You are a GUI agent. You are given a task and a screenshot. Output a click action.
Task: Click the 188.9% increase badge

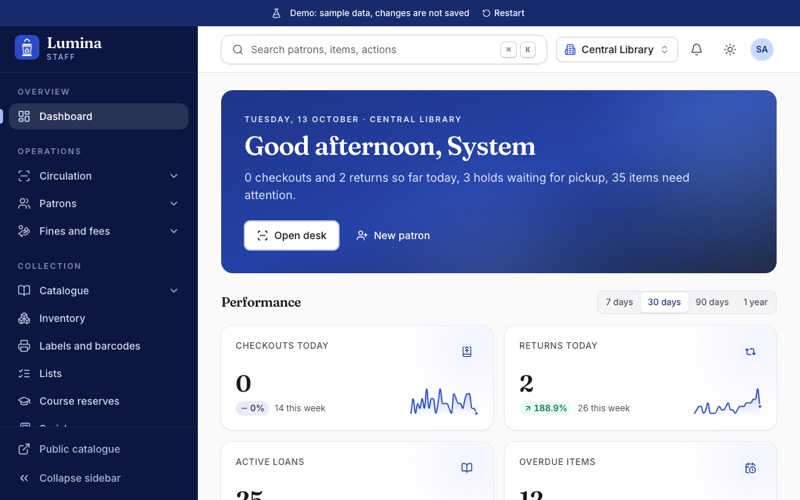click(x=545, y=408)
